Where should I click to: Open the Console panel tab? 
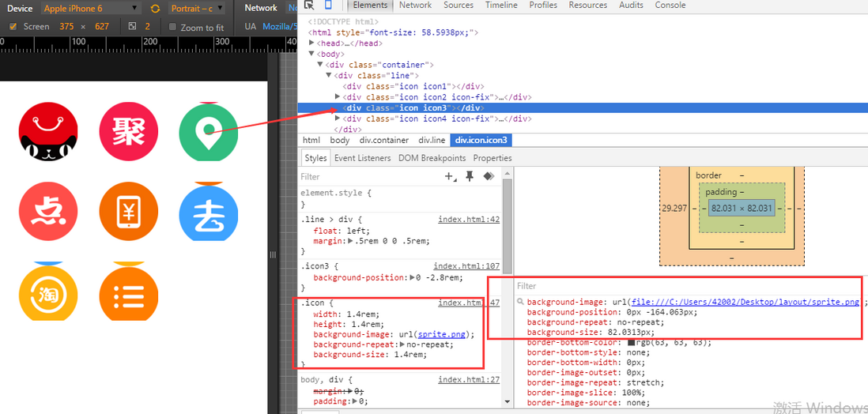(670, 5)
